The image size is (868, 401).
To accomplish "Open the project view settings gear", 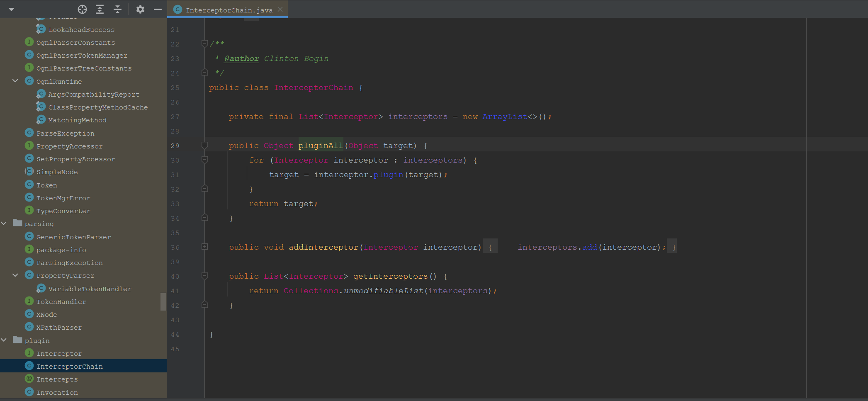I will click(140, 9).
